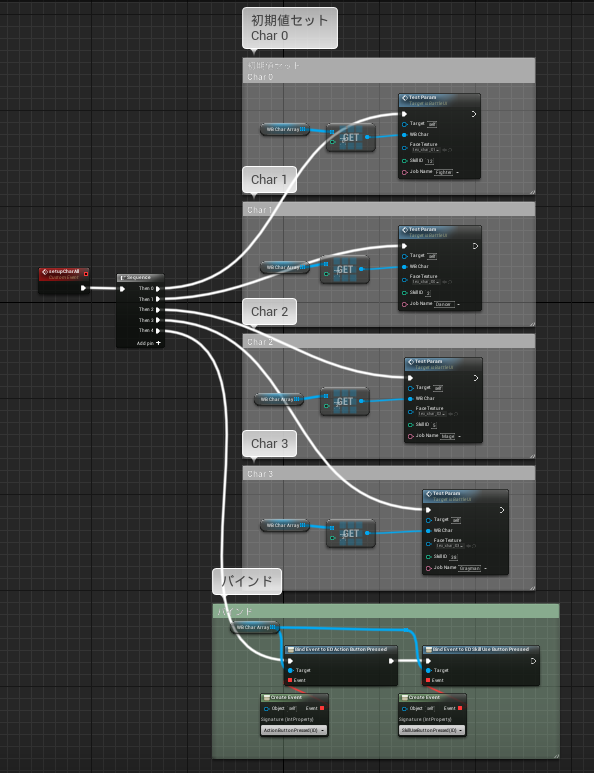The height and width of the screenshot is (773, 594).
Task: Click the Text Param exec output in Char 2
Action: 476,378
